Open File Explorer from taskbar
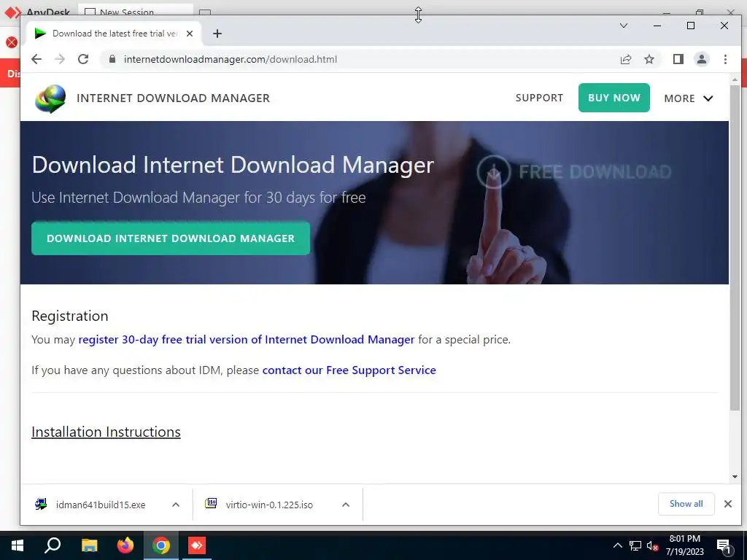 (89, 545)
